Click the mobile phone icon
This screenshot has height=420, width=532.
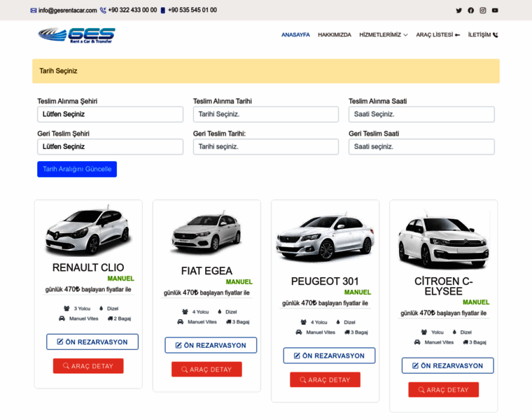[163, 10]
